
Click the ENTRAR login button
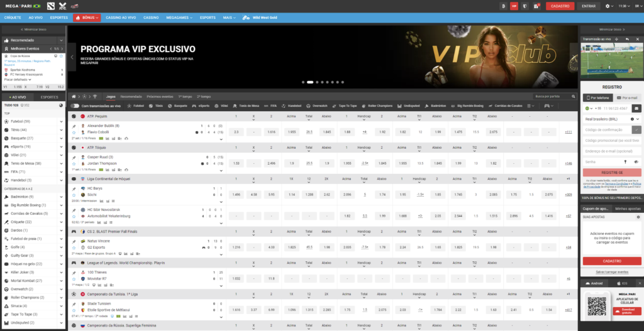click(589, 6)
